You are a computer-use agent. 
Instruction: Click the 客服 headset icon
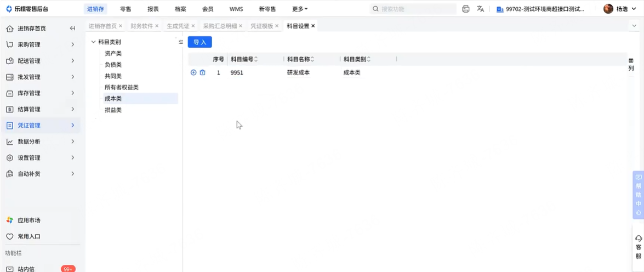[x=639, y=239]
